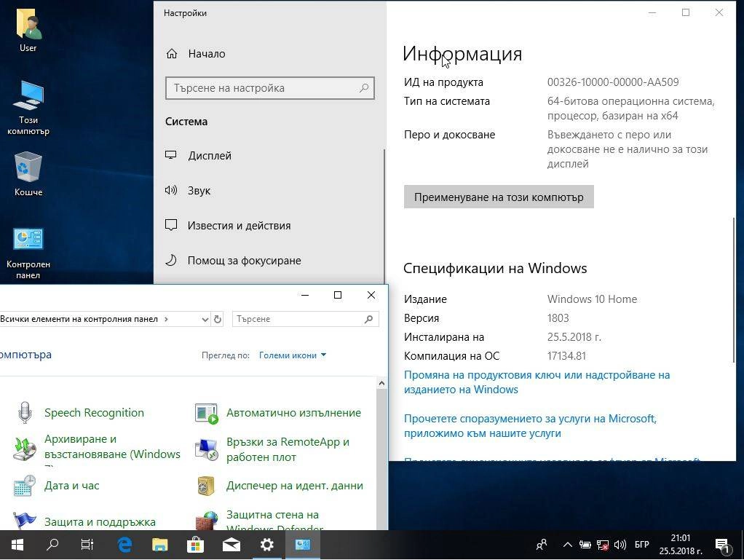Screen dimensions: 744x560
Task: Open taskbar search magnifier
Action: click(x=52, y=545)
